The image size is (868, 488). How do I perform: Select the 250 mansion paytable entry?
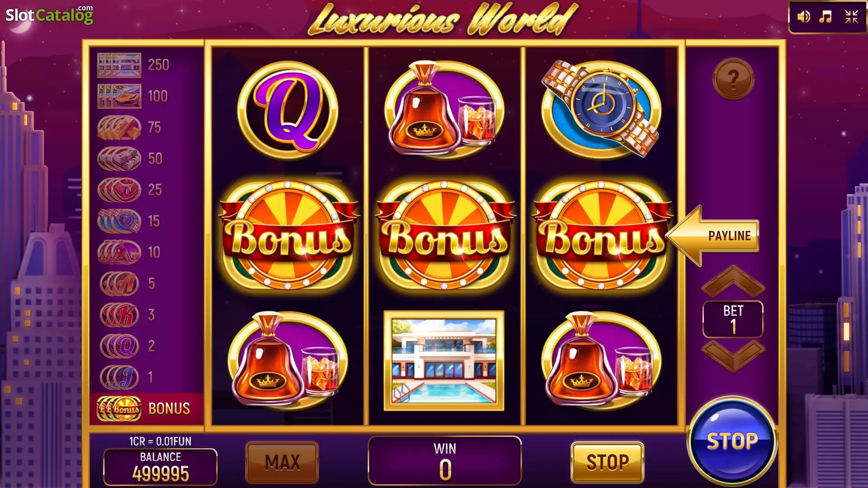(134, 65)
